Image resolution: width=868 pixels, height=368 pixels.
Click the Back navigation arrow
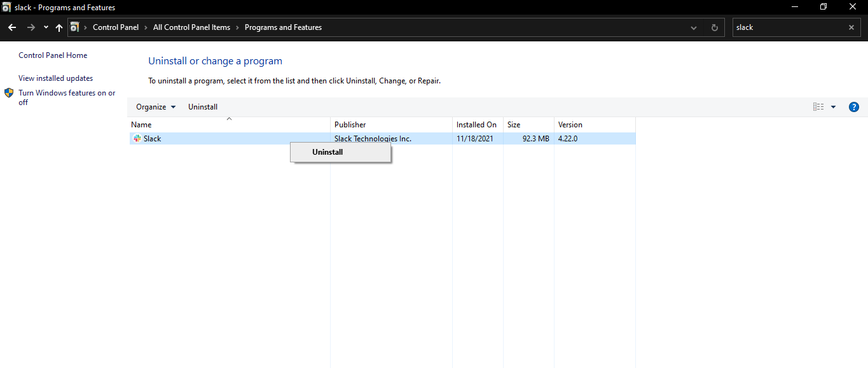pyautogui.click(x=12, y=27)
